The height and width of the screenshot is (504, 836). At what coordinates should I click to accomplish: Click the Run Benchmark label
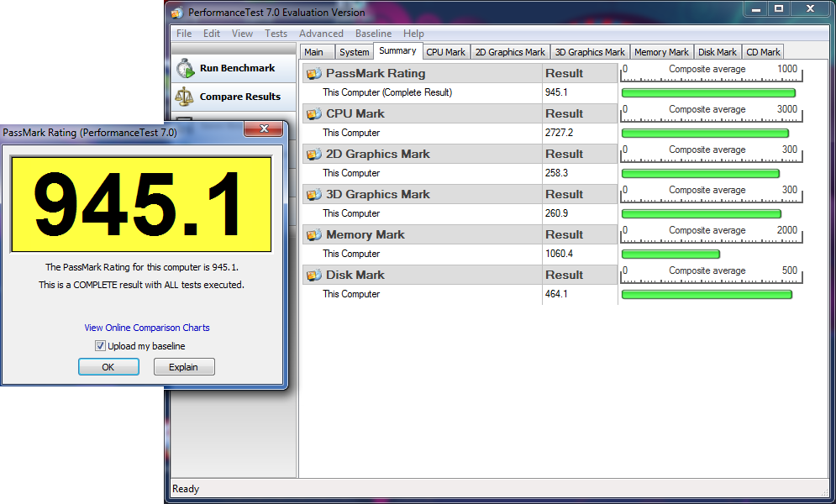pos(237,68)
